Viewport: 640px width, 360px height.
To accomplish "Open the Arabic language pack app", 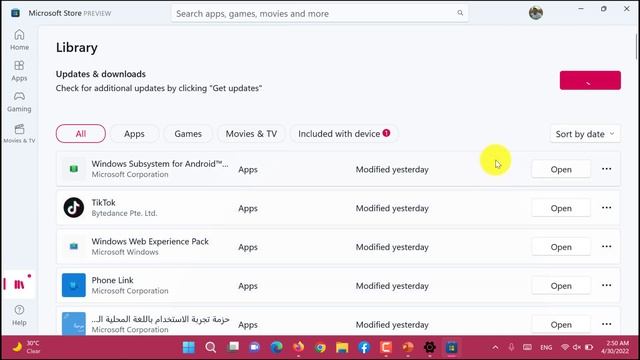I will [x=561, y=324].
